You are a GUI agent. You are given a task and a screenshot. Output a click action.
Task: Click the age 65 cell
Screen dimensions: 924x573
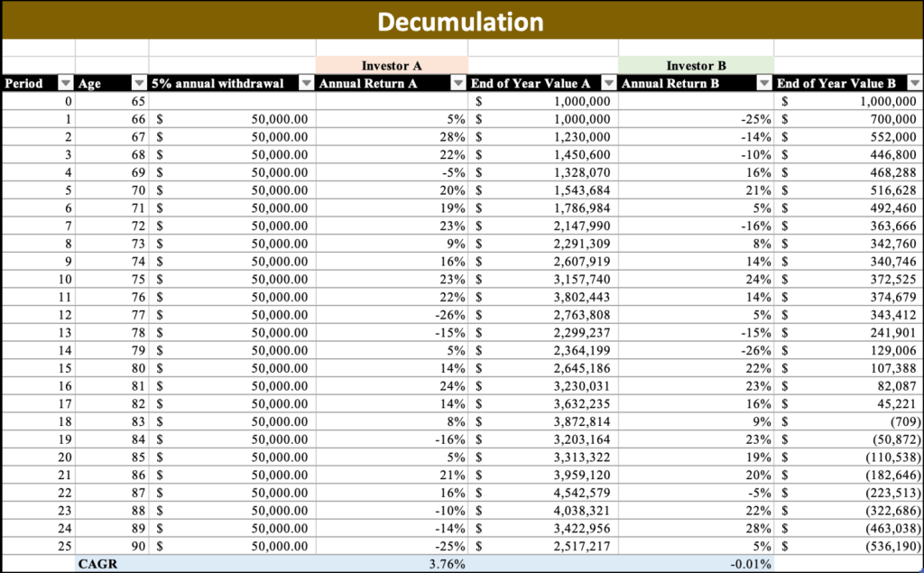(112, 101)
